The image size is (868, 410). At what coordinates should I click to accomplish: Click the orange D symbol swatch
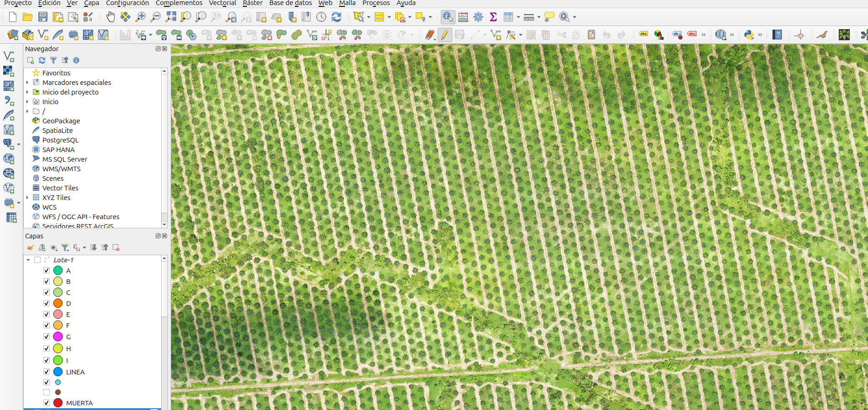58,303
